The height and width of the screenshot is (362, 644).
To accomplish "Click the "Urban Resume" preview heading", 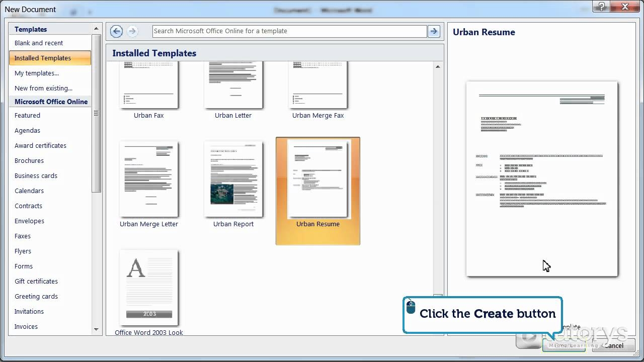I will pos(484,32).
